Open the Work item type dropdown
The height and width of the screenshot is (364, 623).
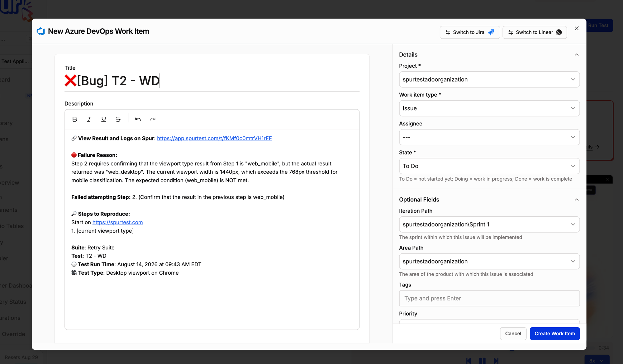click(x=489, y=108)
